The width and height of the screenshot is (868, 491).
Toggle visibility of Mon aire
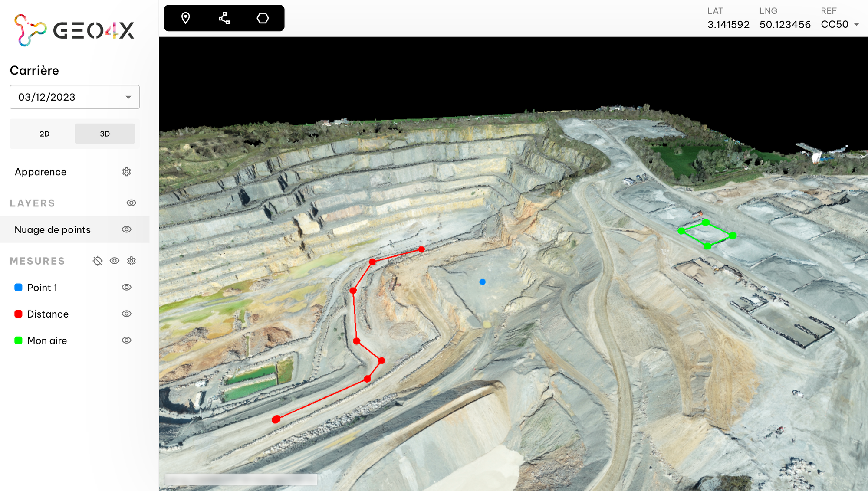point(126,340)
